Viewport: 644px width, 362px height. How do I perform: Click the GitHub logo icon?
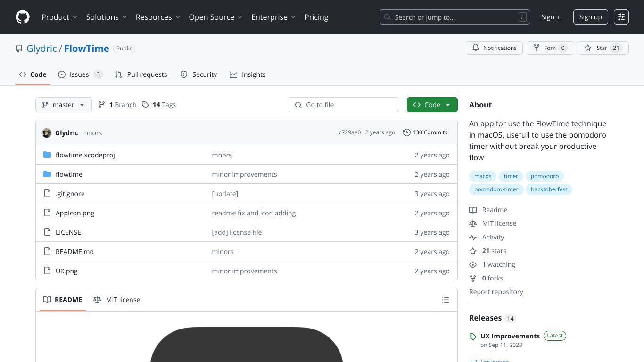pyautogui.click(x=23, y=17)
